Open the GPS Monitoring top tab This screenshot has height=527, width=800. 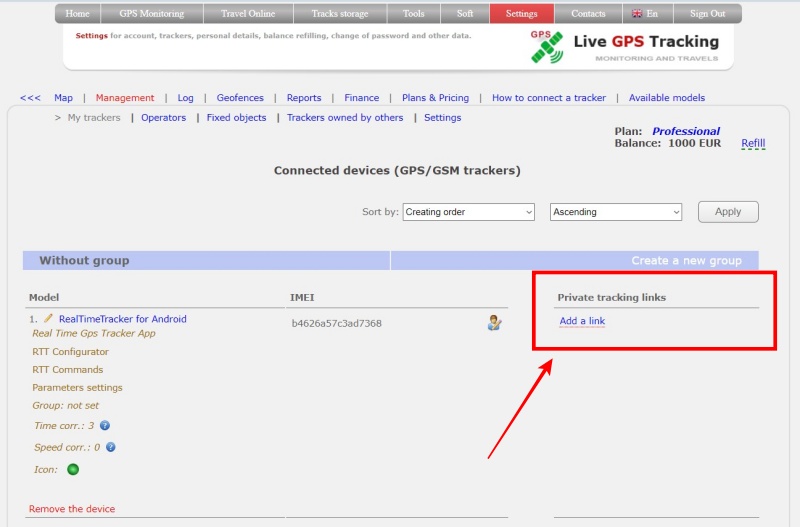click(x=153, y=14)
